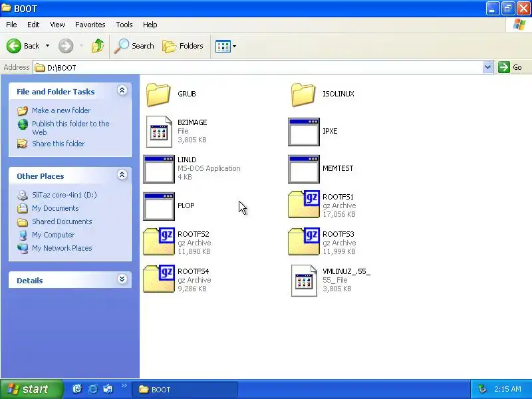This screenshot has width=532, height=399.
Task: Collapse the Other Places panel
Action: point(122,175)
